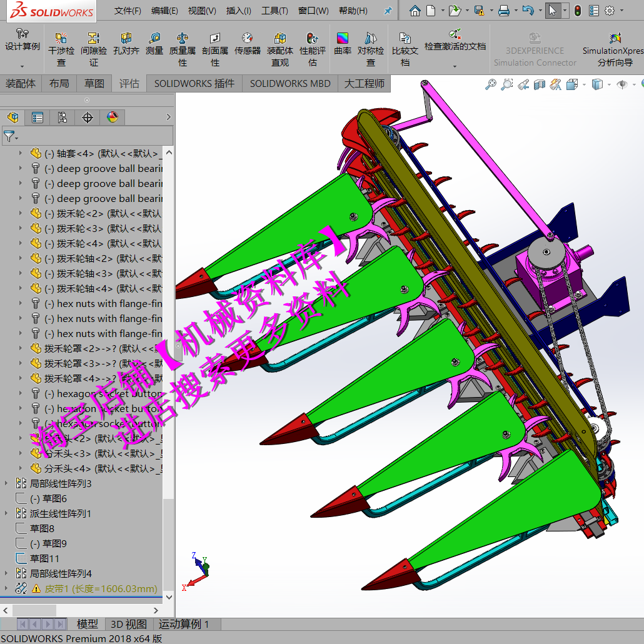
Task: Click the 孔对齐 hole alignment tool
Action: (126, 48)
